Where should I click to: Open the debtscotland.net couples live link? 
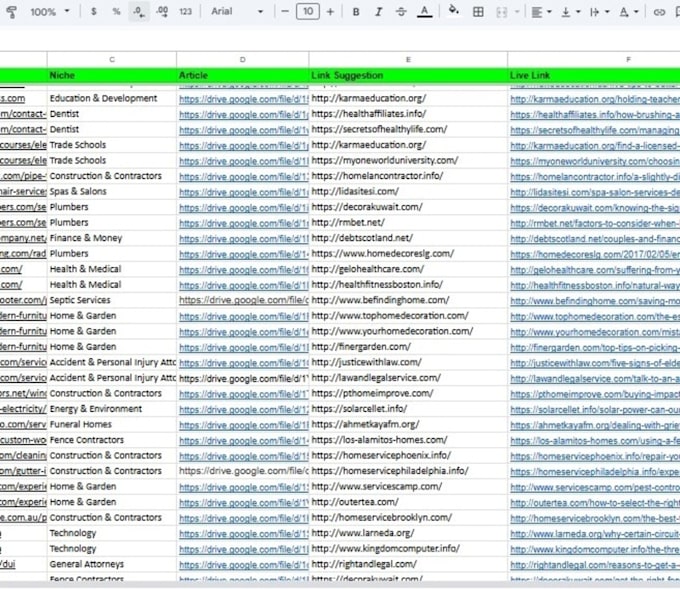(x=595, y=239)
